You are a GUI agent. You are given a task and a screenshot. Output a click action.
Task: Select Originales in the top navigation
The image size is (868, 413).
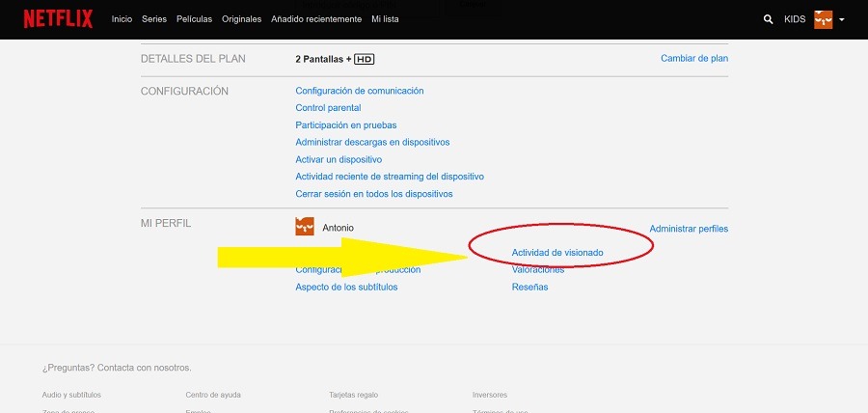(x=241, y=19)
